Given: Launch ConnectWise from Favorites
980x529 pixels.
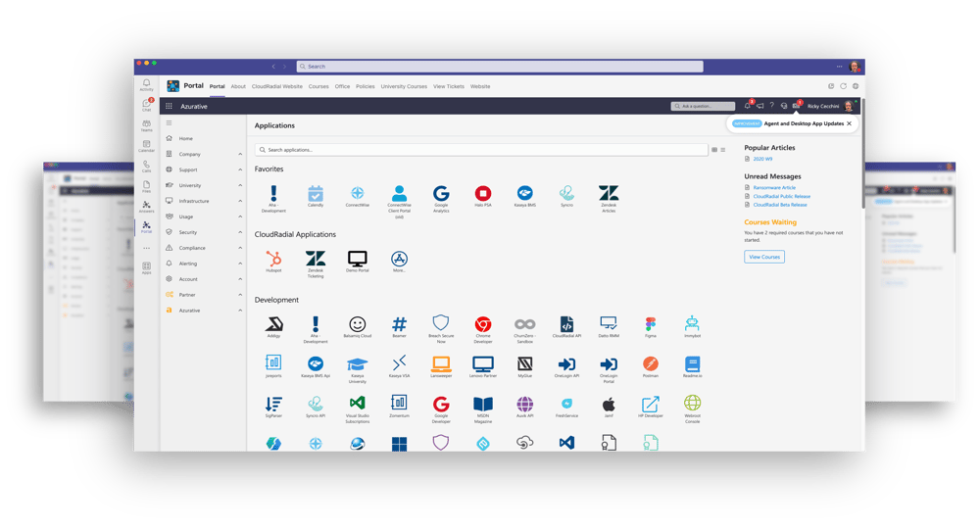Looking at the screenshot, I should pyautogui.click(x=358, y=196).
